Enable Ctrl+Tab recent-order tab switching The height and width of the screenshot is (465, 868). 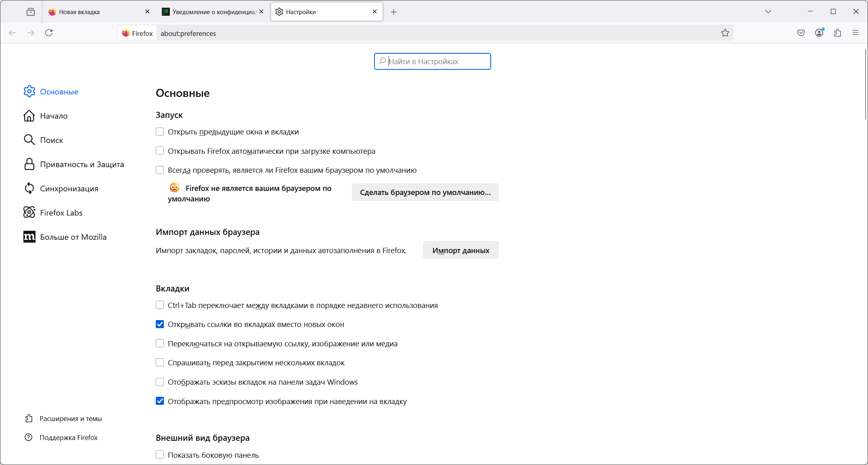pos(160,305)
